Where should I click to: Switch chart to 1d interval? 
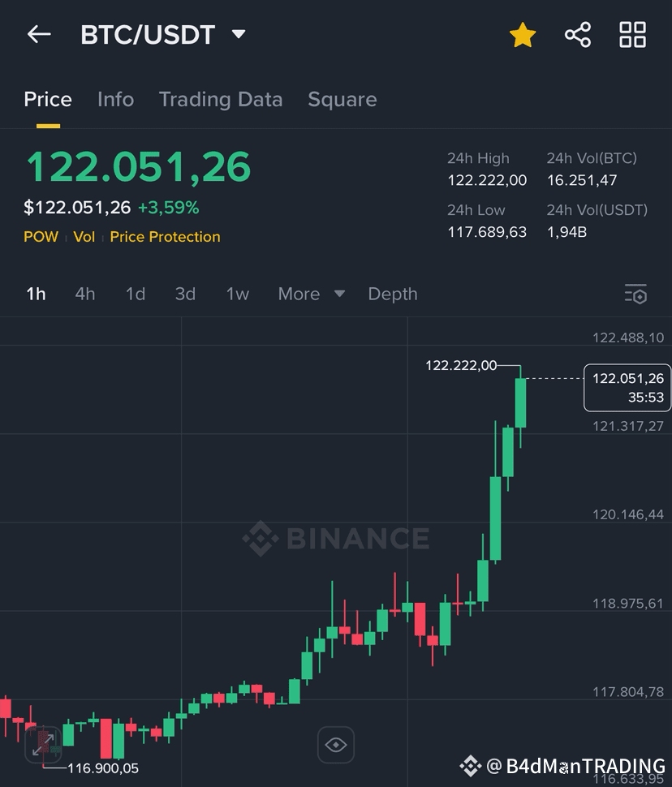pyautogui.click(x=135, y=295)
